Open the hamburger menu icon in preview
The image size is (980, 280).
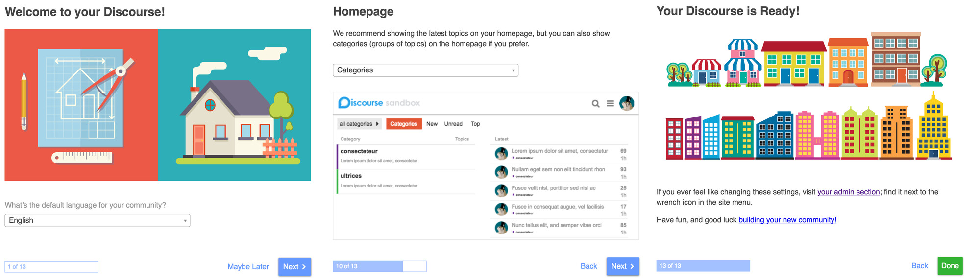610,104
